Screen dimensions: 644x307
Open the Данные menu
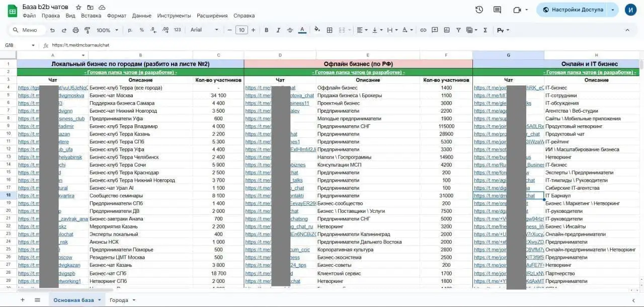142,16
